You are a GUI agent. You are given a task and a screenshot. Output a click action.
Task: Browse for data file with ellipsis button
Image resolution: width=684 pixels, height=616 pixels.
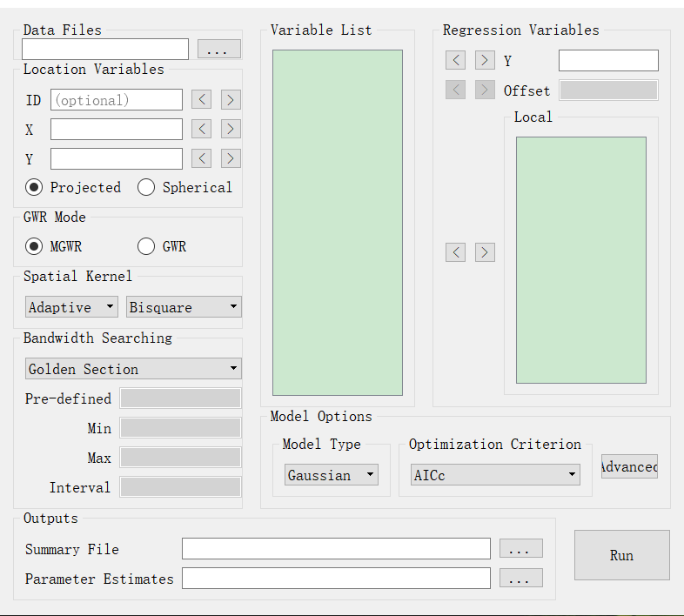[218, 50]
